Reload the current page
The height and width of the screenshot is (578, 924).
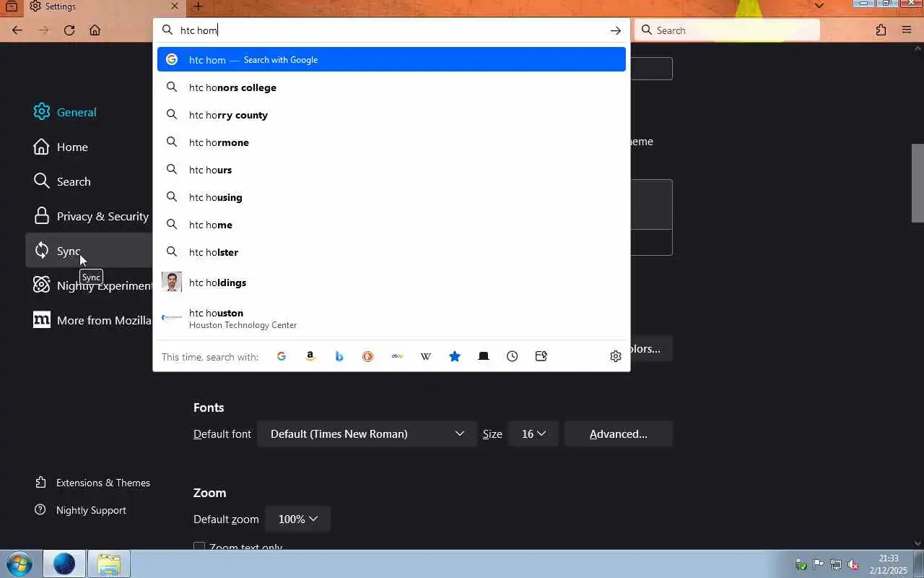point(69,30)
